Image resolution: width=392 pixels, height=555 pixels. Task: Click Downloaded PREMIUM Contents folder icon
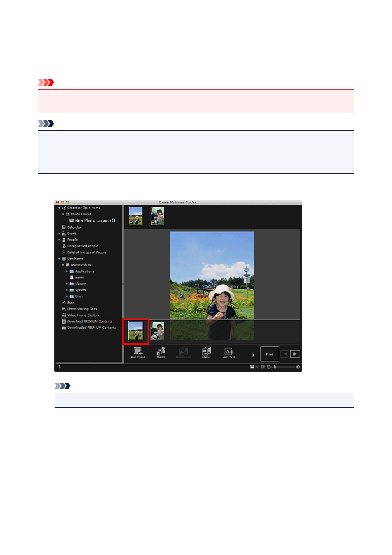click(x=64, y=328)
